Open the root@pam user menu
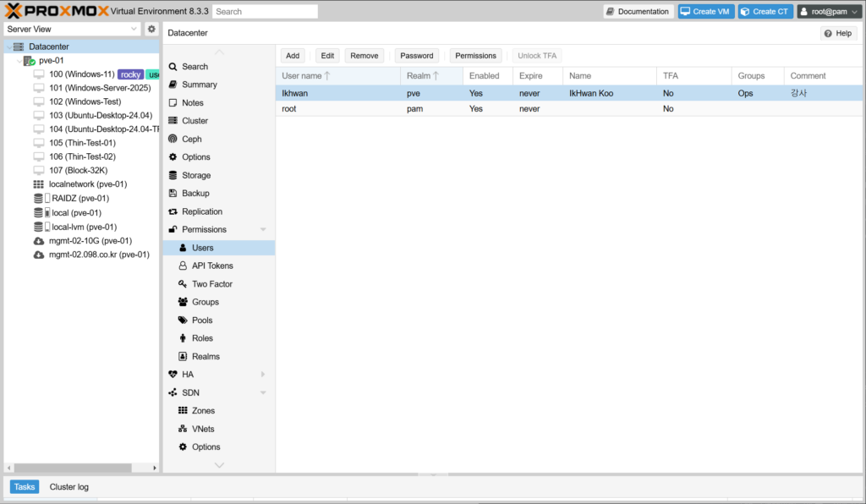The width and height of the screenshot is (866, 504). click(x=828, y=12)
